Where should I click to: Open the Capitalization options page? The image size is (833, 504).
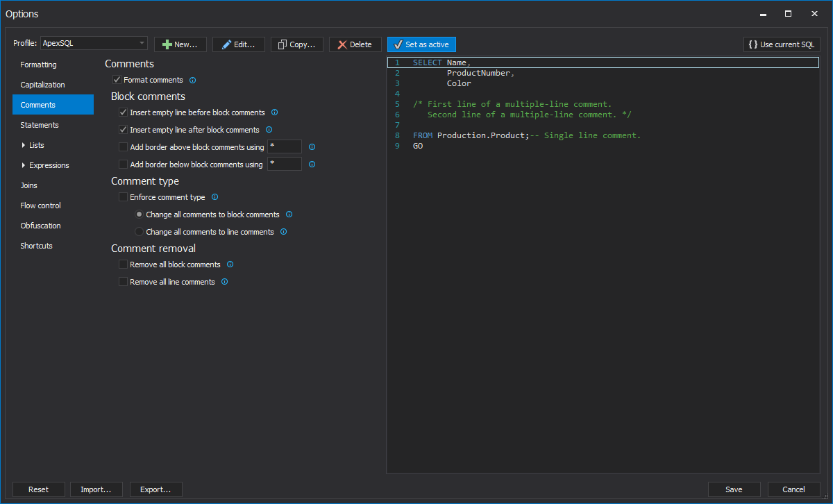point(42,85)
